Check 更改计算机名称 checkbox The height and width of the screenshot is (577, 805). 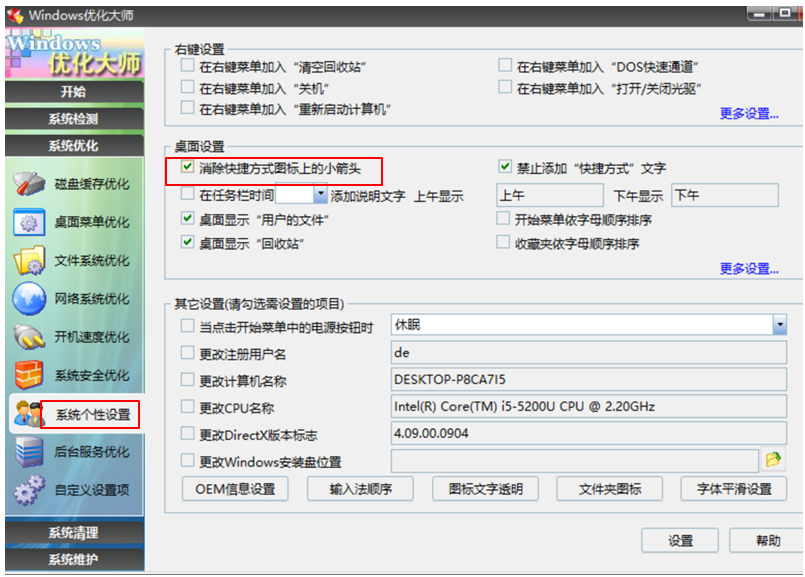187,380
